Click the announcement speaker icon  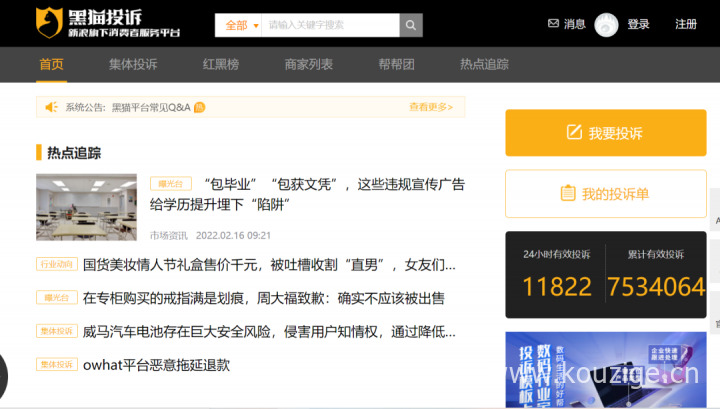click(51, 107)
